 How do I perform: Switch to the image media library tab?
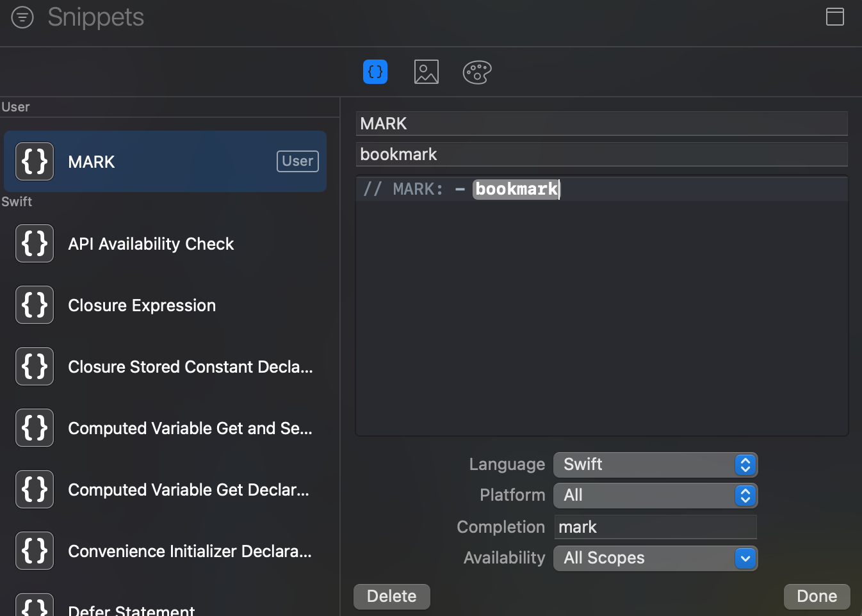tap(426, 72)
